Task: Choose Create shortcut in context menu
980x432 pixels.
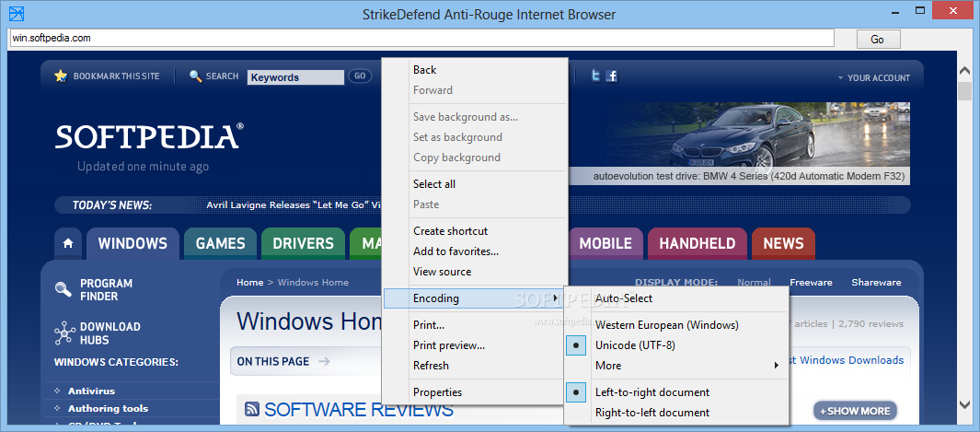Action: coord(475,231)
